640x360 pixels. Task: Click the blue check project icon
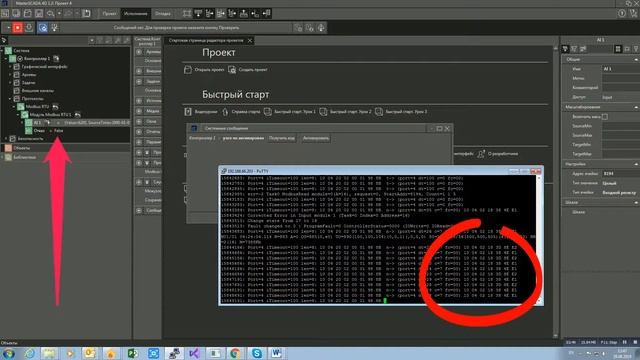43,28
